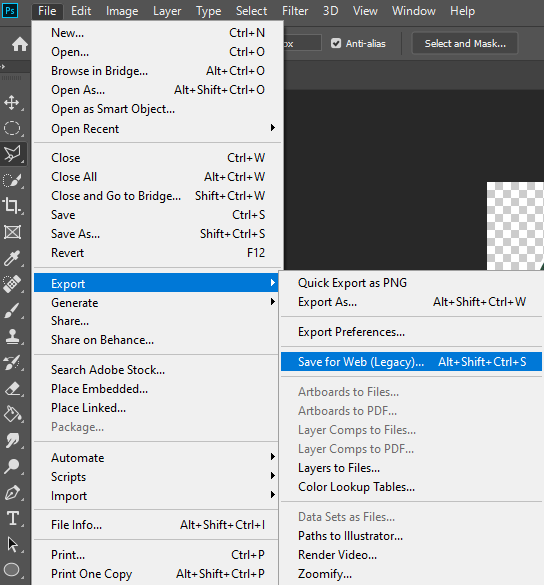Viewport: 544px width, 585px height.
Task: Expand the toolbar double-arrow handle
Action: tap(3, 66)
